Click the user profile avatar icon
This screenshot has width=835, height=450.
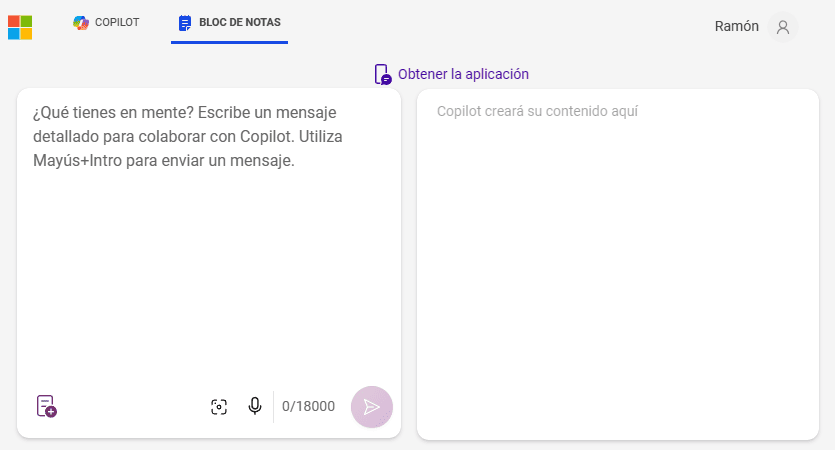click(783, 27)
